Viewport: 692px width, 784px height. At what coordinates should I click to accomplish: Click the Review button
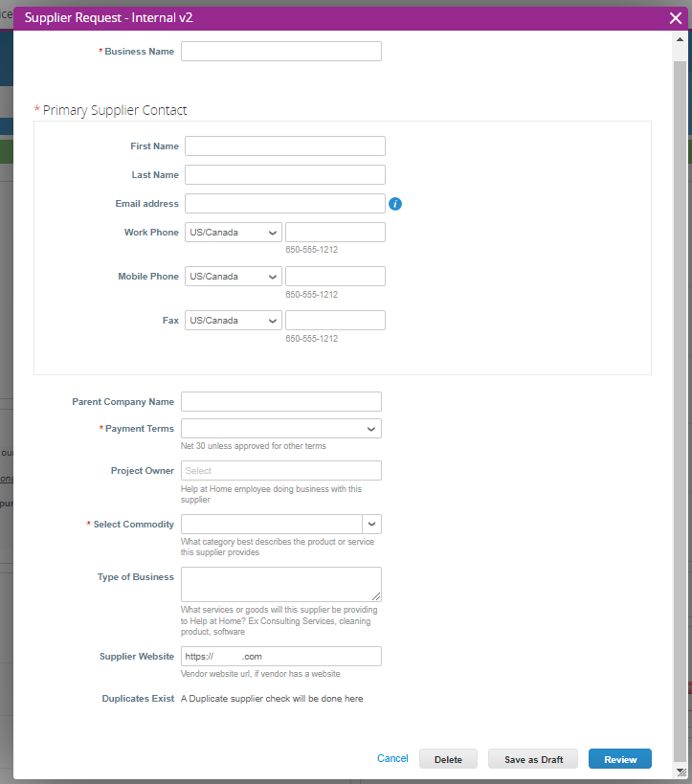pos(620,759)
